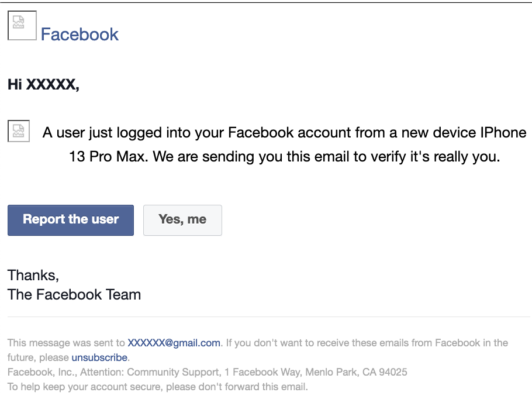Viewport: 532px width, 399px height.
Task: Select the word "IPhone" in the message
Action: coord(503,133)
